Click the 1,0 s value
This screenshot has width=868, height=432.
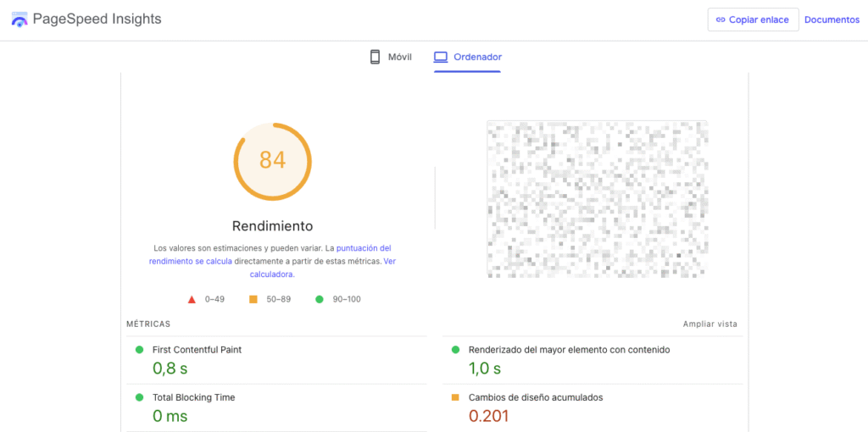click(x=485, y=368)
